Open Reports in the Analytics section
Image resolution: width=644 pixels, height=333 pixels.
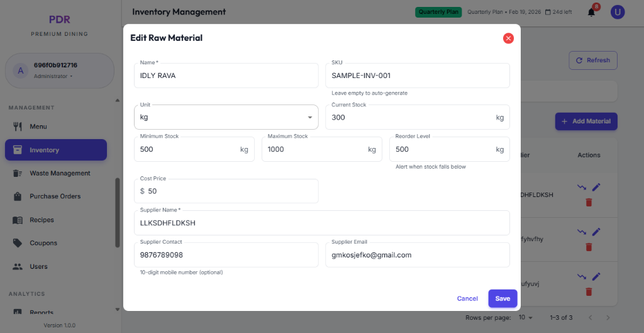click(x=42, y=312)
